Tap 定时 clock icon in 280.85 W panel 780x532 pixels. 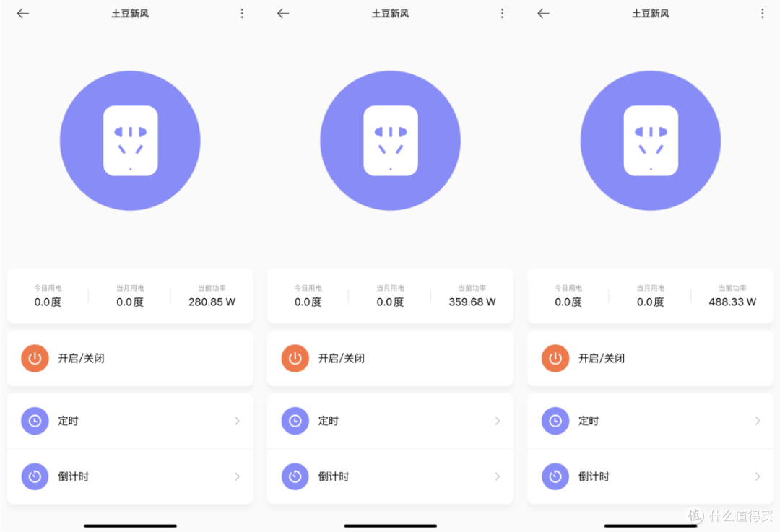click(35, 421)
